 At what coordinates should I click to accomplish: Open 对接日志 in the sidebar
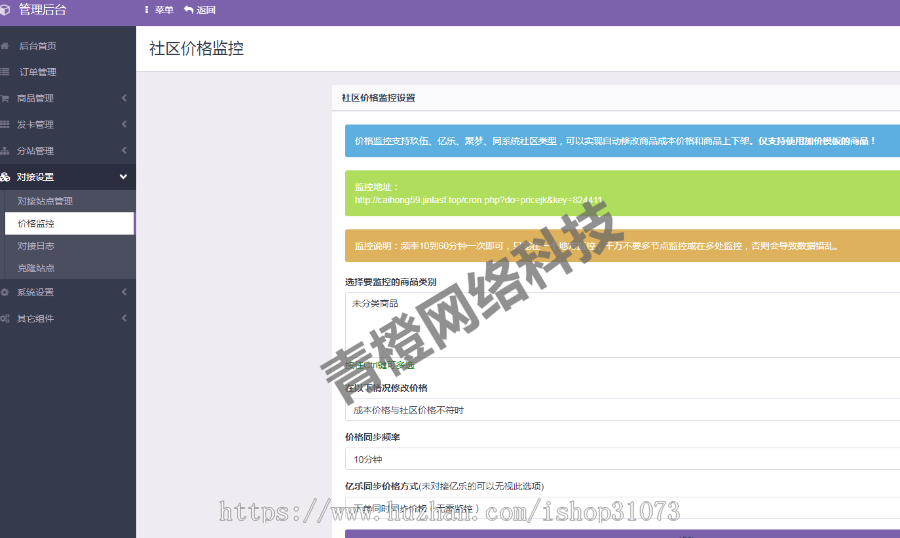(x=36, y=246)
